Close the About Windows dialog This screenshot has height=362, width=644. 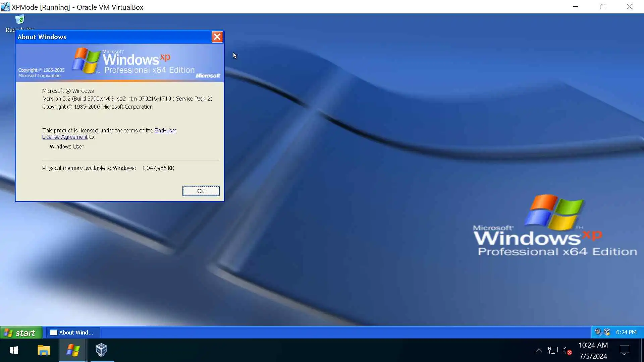click(x=217, y=37)
